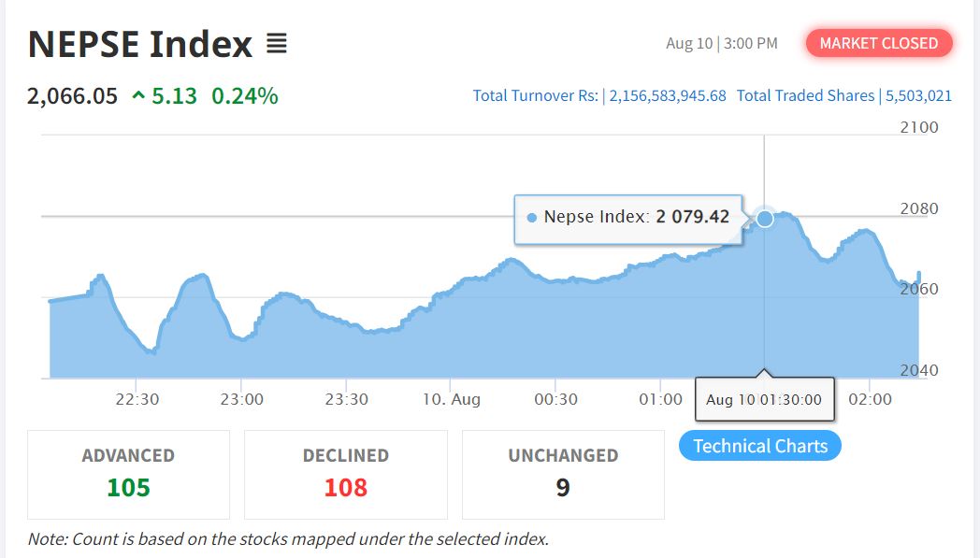The image size is (980, 558).
Task: Click the 0.24% change percentage
Action: 245,95
